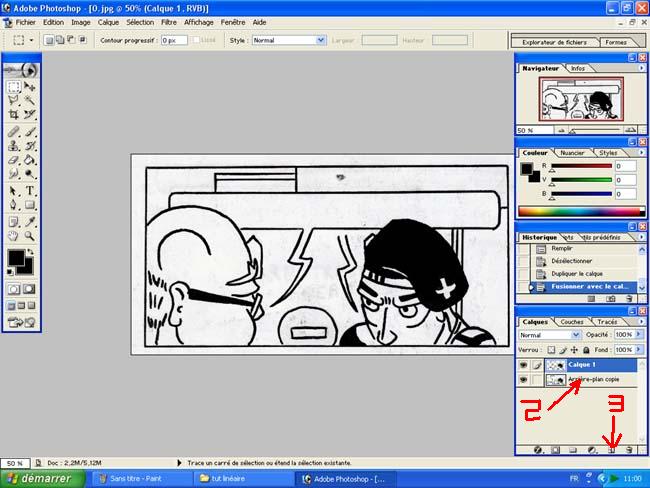Select the Rectangle shape tool
Image resolution: width=650 pixels, height=488 pixels.
pyautogui.click(x=29, y=205)
